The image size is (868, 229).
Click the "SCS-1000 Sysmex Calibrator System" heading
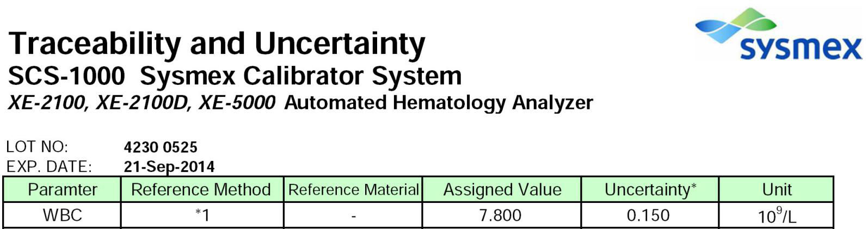[x=235, y=76]
